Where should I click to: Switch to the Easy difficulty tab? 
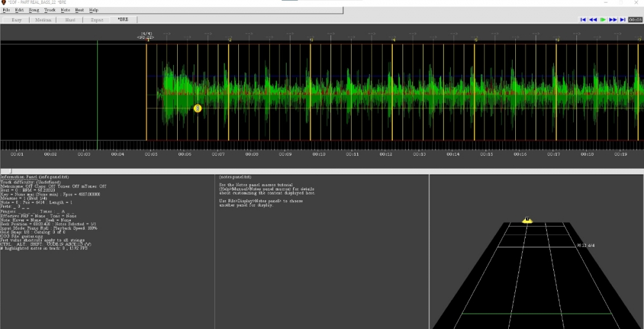(x=17, y=20)
